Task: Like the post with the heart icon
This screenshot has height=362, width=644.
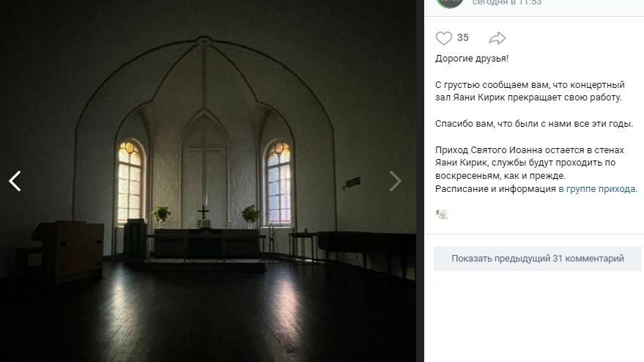Action: click(443, 38)
